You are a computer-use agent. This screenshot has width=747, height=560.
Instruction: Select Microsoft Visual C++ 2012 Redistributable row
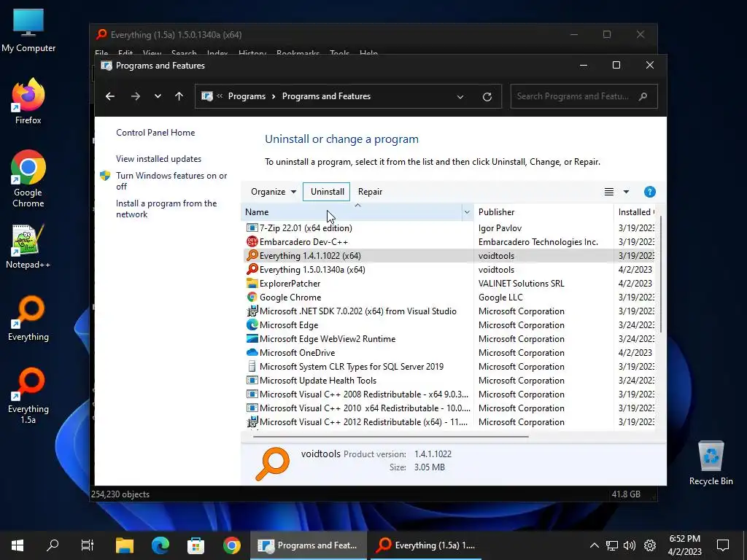450,422
